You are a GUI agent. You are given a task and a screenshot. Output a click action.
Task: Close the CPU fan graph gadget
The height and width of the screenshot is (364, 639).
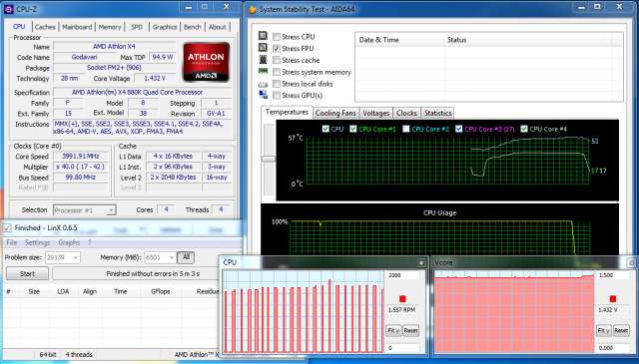421,263
